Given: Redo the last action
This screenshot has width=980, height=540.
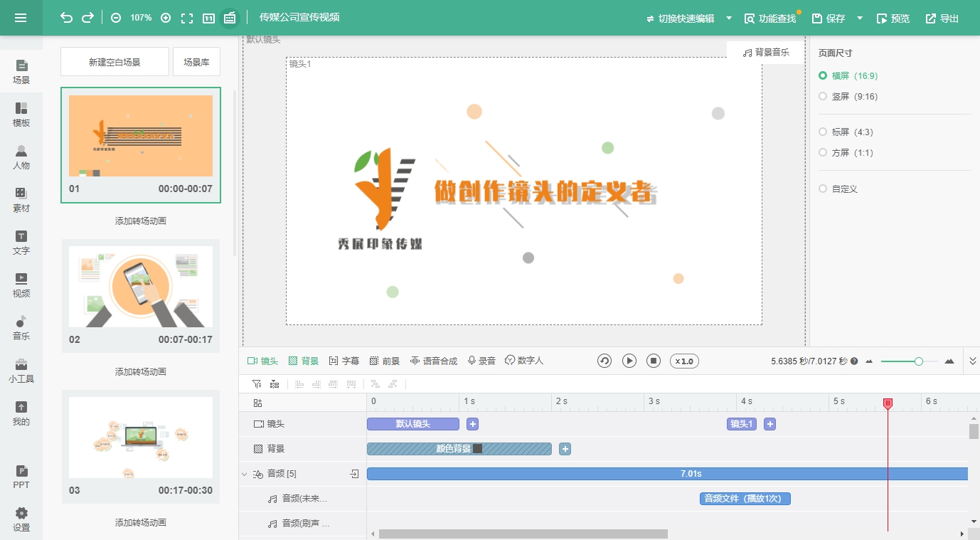Looking at the screenshot, I should pos(87,18).
